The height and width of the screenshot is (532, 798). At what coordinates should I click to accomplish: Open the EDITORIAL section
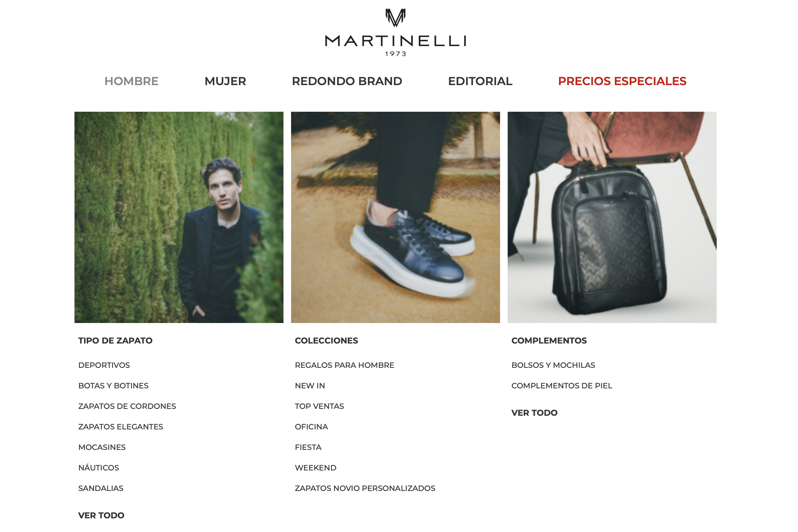coord(480,81)
